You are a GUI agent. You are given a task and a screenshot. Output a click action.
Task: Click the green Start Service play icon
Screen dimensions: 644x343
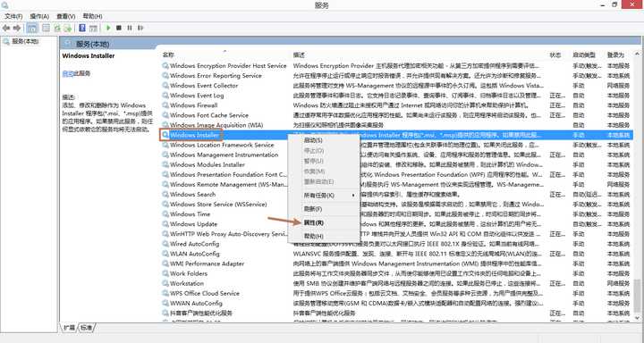click(108, 28)
